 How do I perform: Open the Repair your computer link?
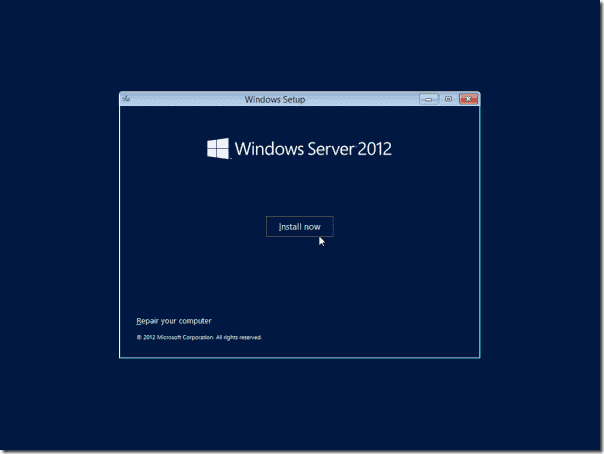click(174, 321)
